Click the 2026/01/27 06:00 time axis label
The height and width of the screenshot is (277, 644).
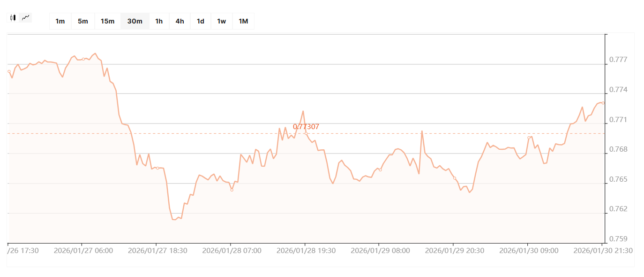click(x=83, y=251)
